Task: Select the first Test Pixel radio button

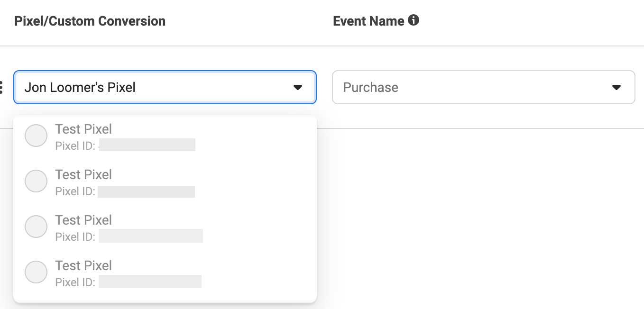Action: tap(36, 136)
